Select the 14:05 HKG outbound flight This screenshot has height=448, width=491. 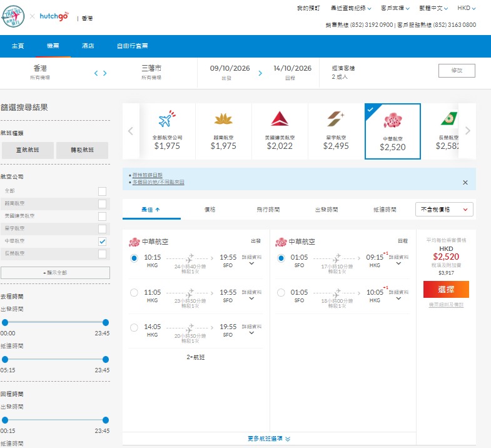[134, 327]
